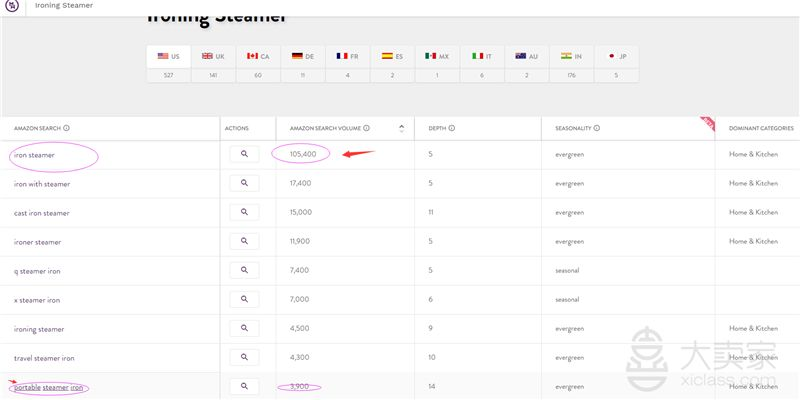Viewport: 800px width, 400px height.
Task: Switch to the AU marketplace tab
Action: click(527, 57)
